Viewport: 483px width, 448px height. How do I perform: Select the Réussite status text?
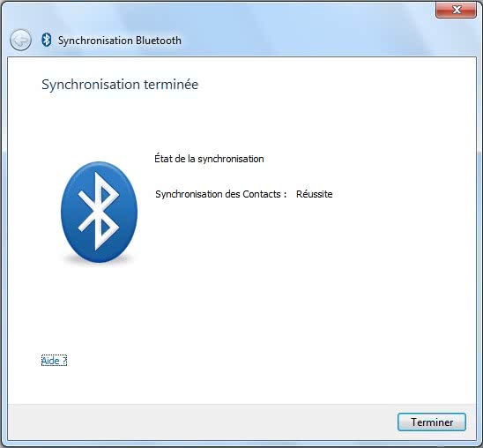tap(314, 194)
